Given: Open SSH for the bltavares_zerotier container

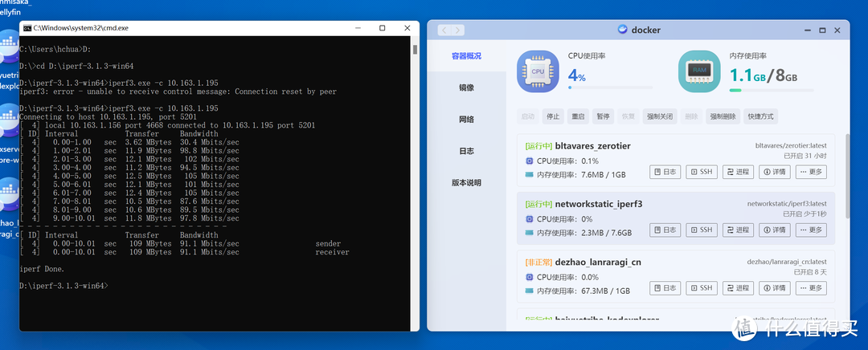Looking at the screenshot, I should 702,172.
